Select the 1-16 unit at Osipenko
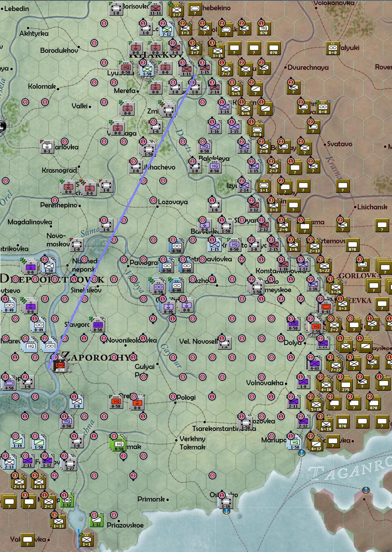The width and height of the screenshot is (392, 552). click(226, 502)
